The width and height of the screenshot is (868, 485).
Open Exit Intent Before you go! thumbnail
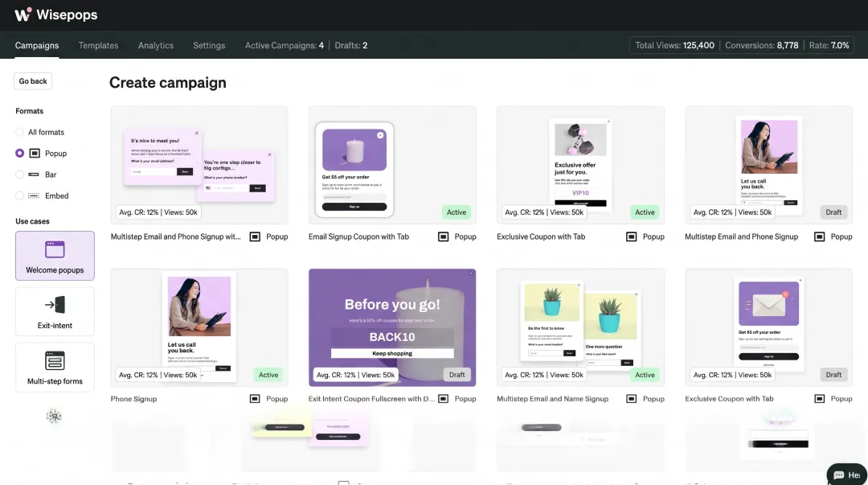[x=392, y=327]
